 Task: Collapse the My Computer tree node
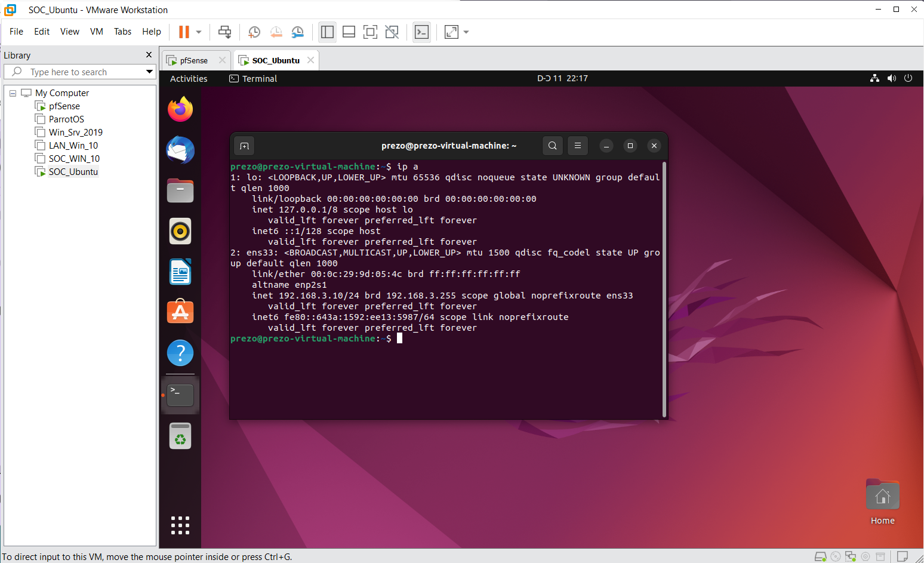(13, 93)
